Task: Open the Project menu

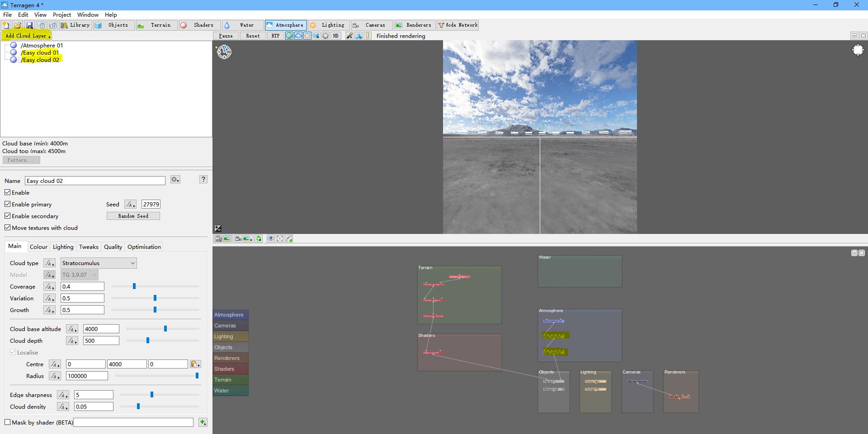Action: tap(62, 14)
